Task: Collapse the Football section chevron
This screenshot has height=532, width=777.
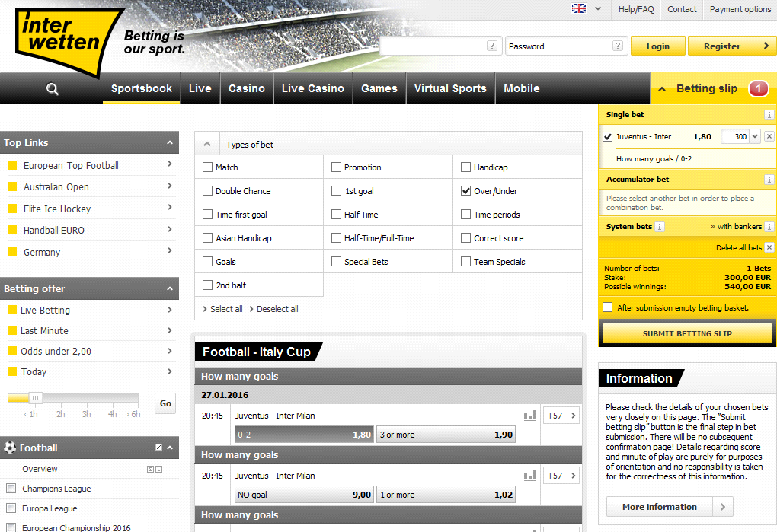Action: point(170,448)
